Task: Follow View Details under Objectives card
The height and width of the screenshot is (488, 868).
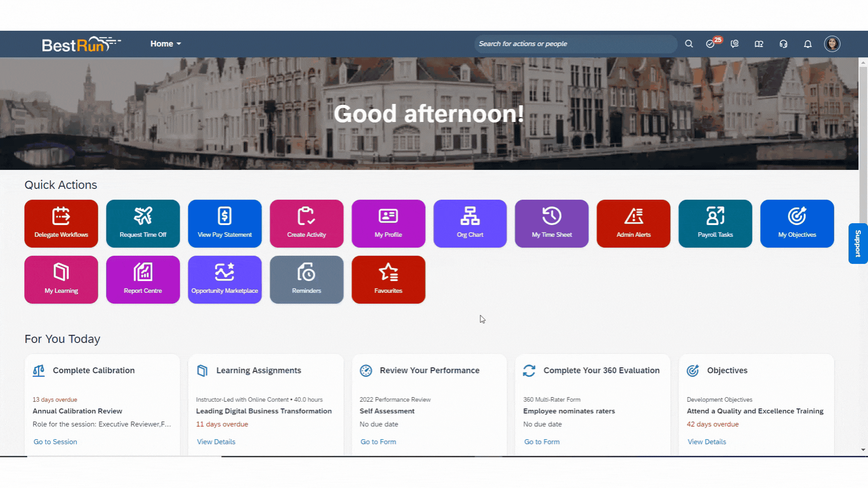Action: (707, 442)
